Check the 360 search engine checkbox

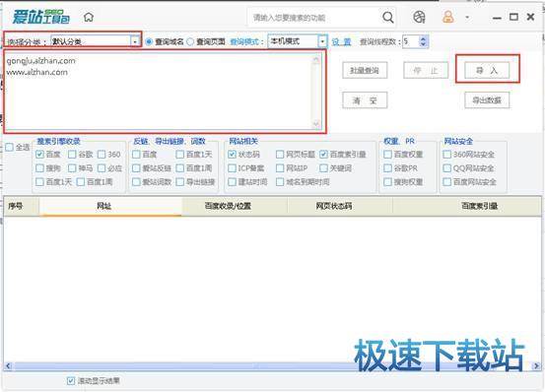click(x=102, y=155)
